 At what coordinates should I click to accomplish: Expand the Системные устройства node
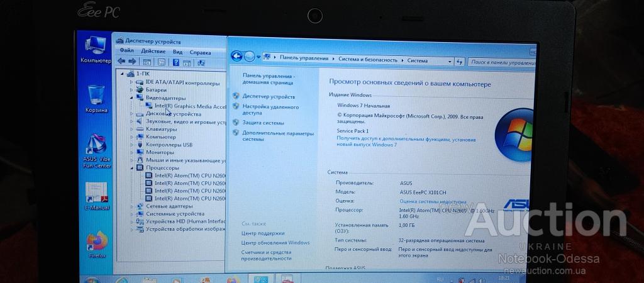(x=131, y=214)
